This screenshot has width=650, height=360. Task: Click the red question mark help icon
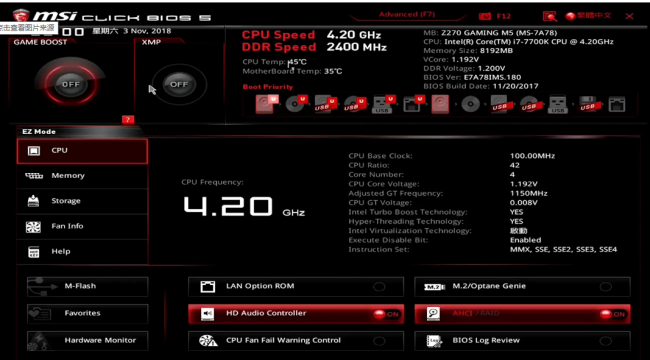(128, 120)
